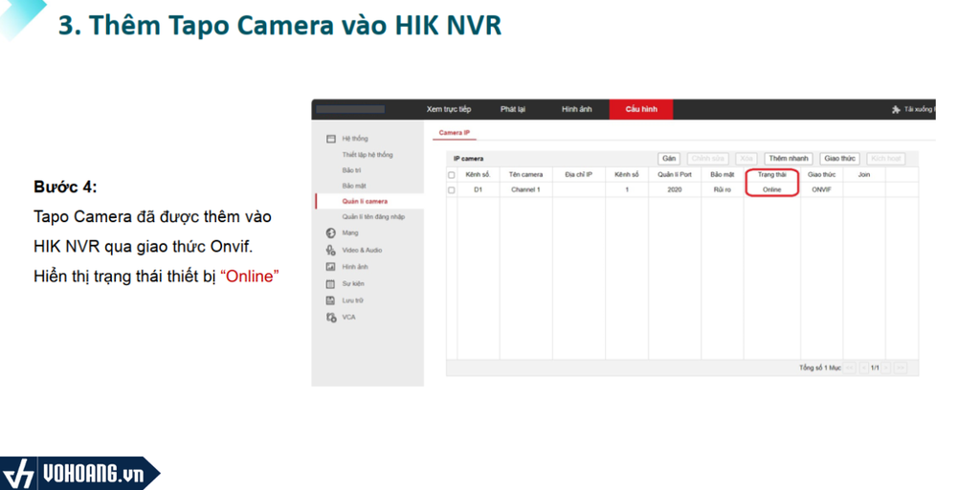
Task: Open the Xem trực tiếp tab
Action: (449, 109)
